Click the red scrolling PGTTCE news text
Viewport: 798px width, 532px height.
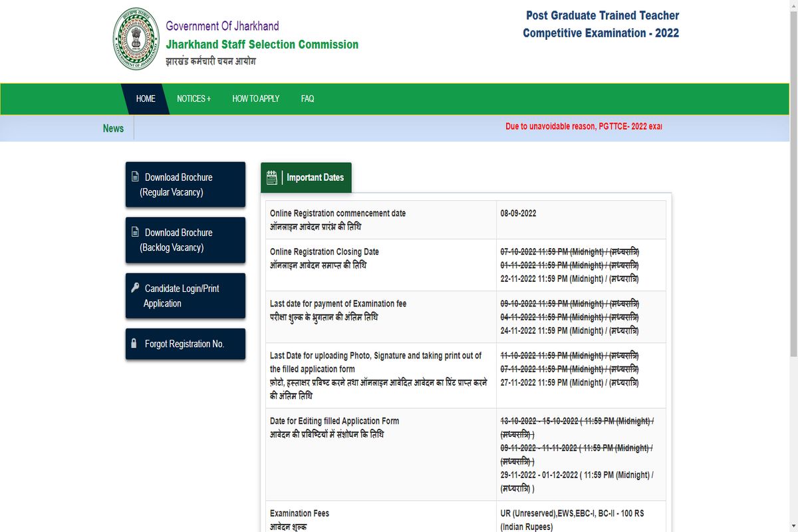pos(583,126)
